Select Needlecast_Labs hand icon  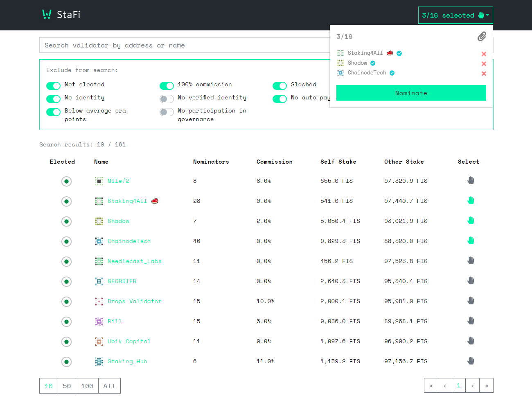coord(471,261)
